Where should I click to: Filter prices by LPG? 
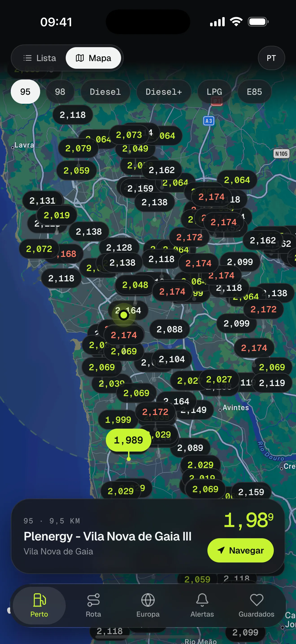coord(214,92)
